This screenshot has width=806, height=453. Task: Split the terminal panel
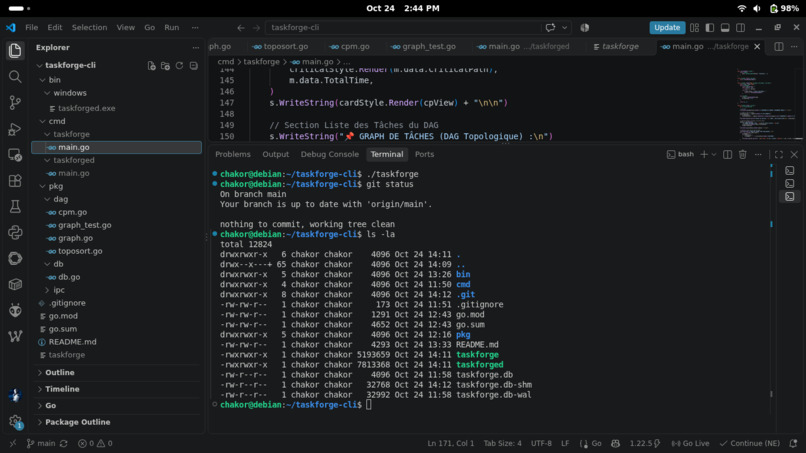[x=727, y=154]
